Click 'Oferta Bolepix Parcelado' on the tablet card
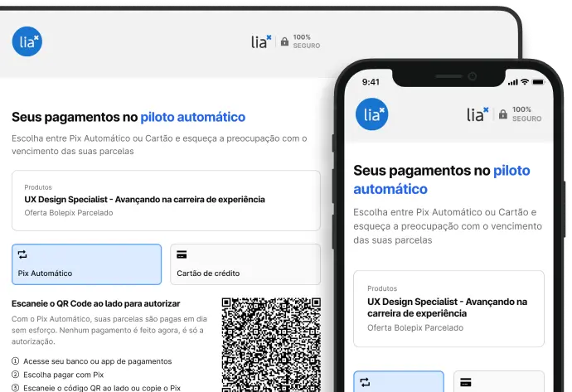 point(69,213)
